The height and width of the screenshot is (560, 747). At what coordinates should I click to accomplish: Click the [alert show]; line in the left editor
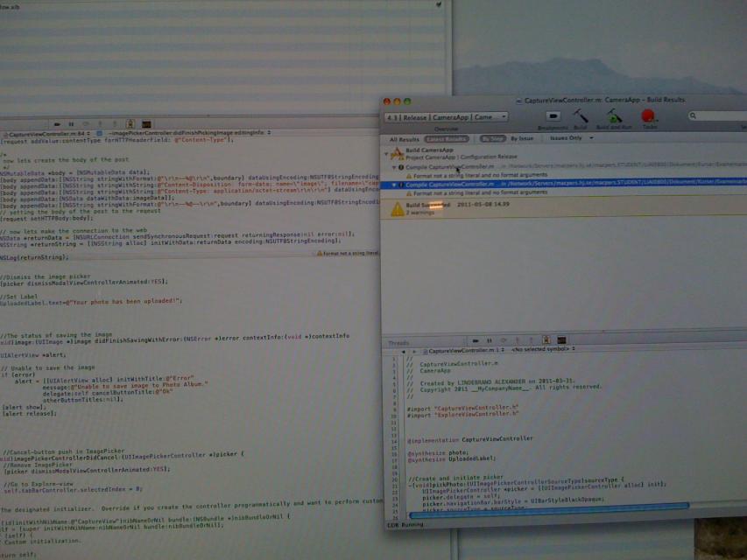[x=25, y=407]
